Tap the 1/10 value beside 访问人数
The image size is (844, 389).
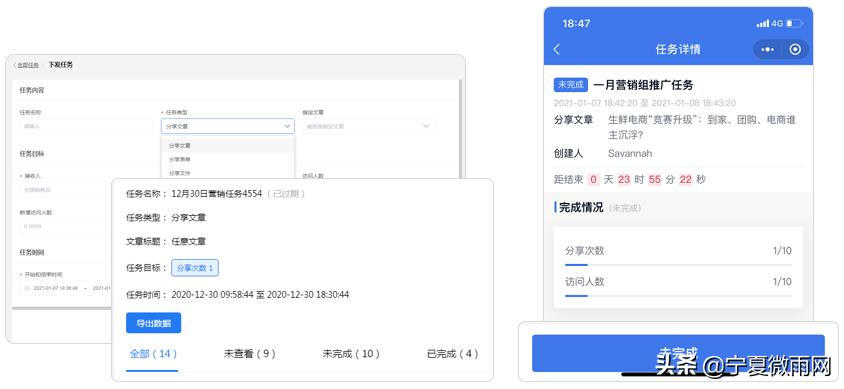tap(782, 282)
